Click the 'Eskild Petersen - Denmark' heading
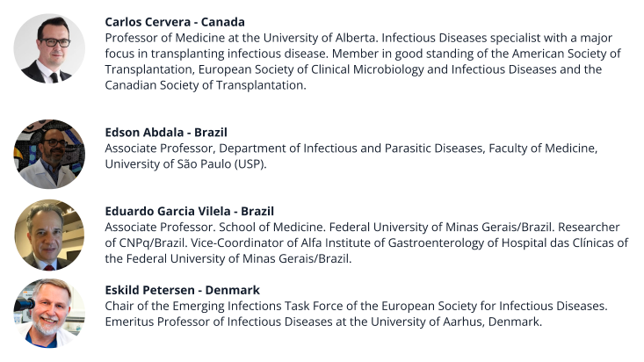The image size is (644, 362). [182, 290]
